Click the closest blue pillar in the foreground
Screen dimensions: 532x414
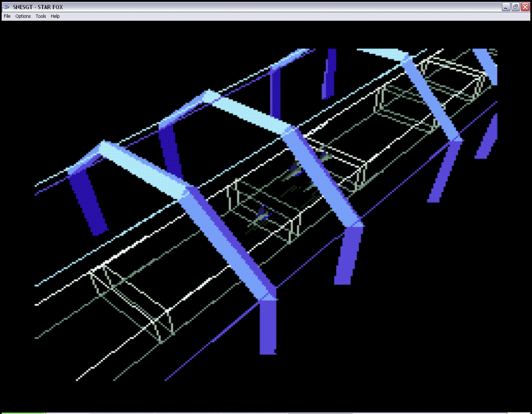point(268,326)
